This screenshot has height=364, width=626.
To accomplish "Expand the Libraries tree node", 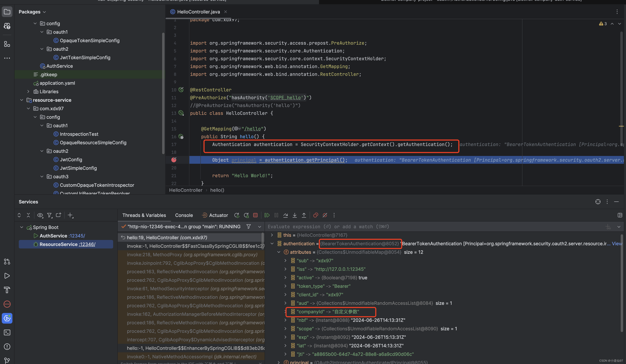I will (x=28, y=92).
